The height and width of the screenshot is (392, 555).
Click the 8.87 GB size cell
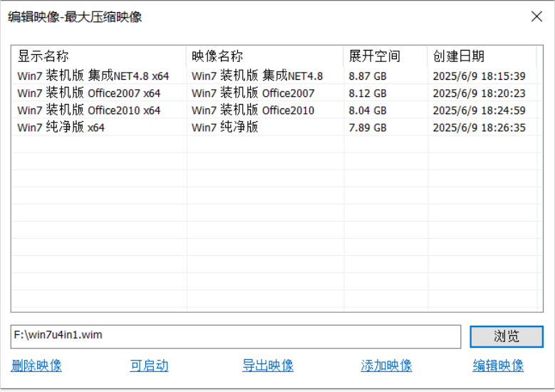368,76
